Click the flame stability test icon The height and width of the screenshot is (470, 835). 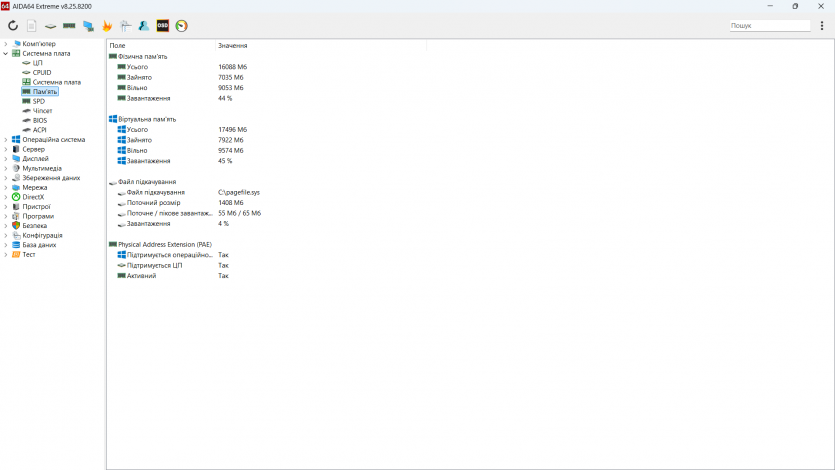pos(107,25)
